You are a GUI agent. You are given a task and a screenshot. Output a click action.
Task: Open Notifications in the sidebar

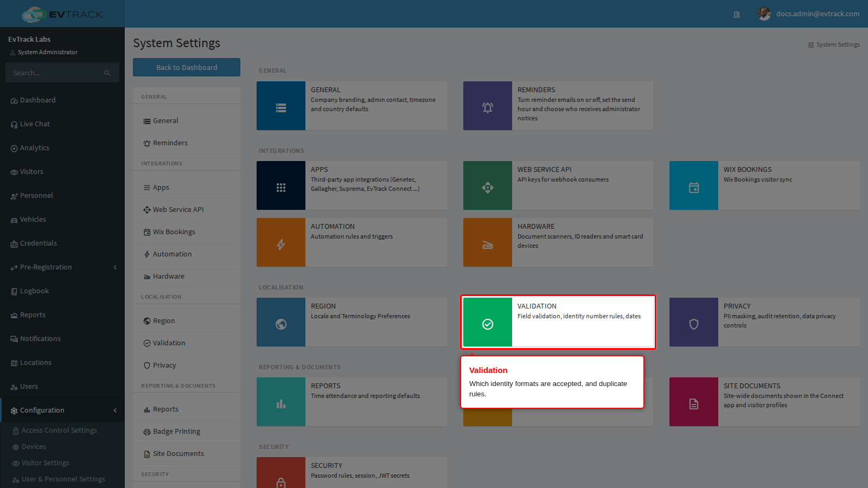click(x=62, y=339)
